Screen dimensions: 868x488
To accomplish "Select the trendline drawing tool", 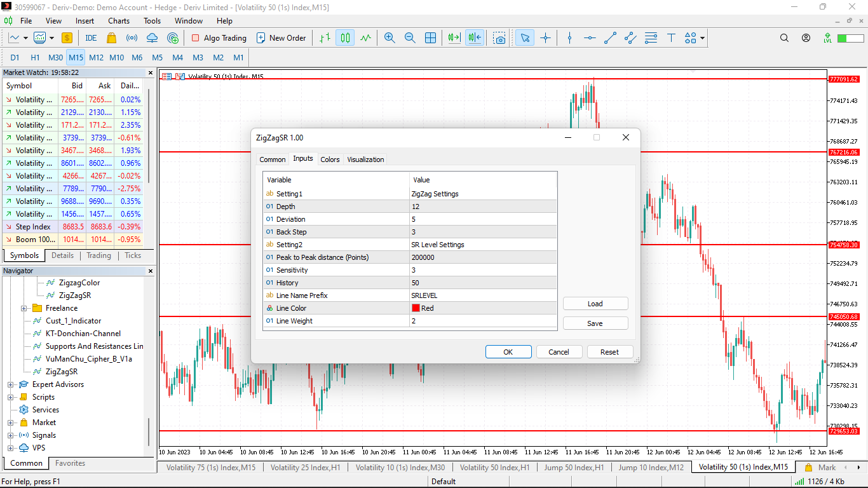I will 610,38.
